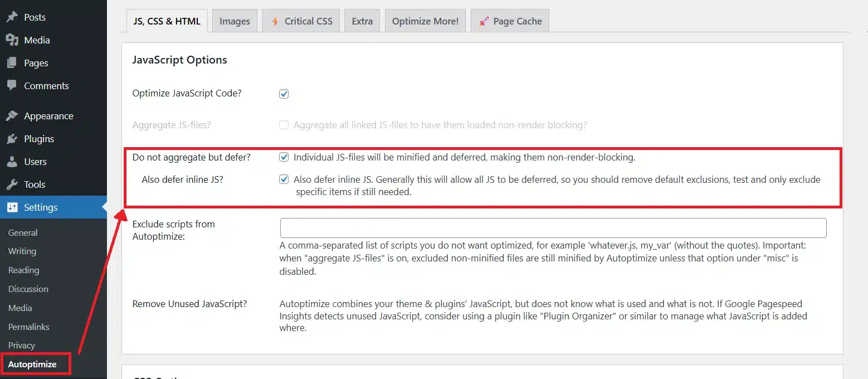Go to Privacy settings
Screen dimensions: 868x379
pyautogui.click(x=21, y=346)
